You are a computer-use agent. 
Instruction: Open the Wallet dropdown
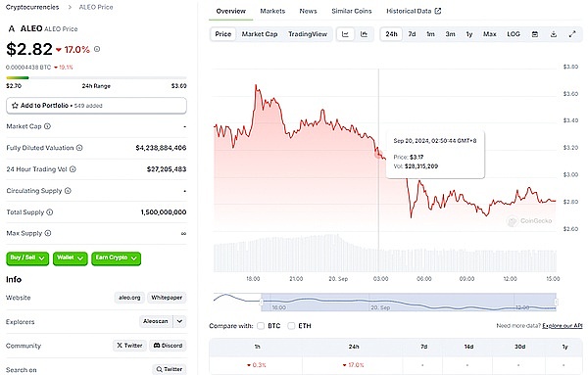point(71,258)
